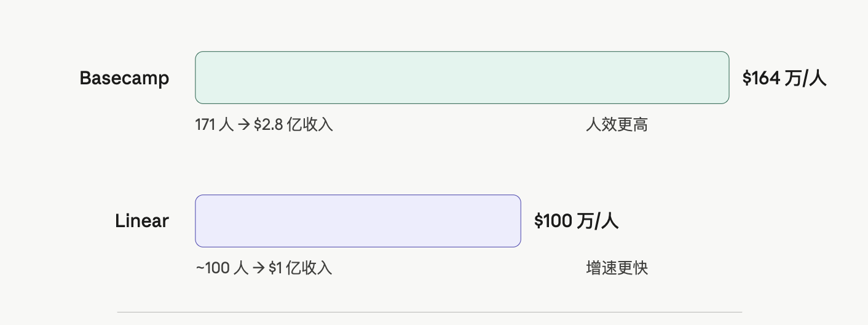Click the $100 figure beside the purple bar
868x325 pixels.
[553, 221]
